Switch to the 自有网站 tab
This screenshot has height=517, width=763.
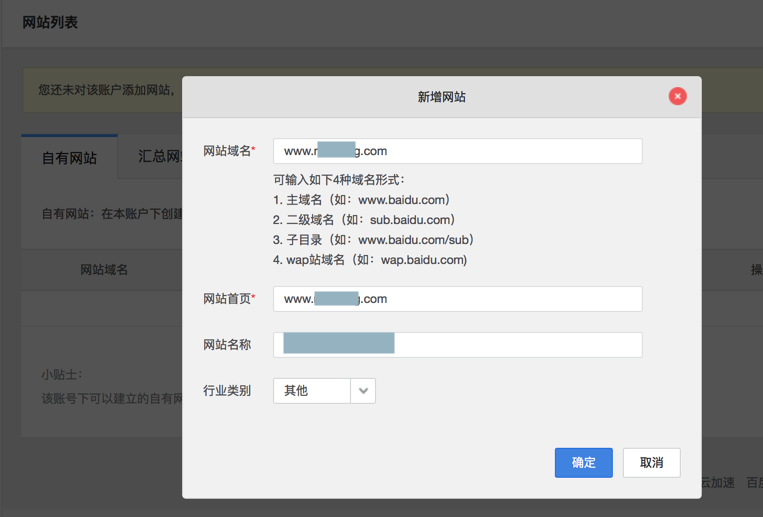69,158
